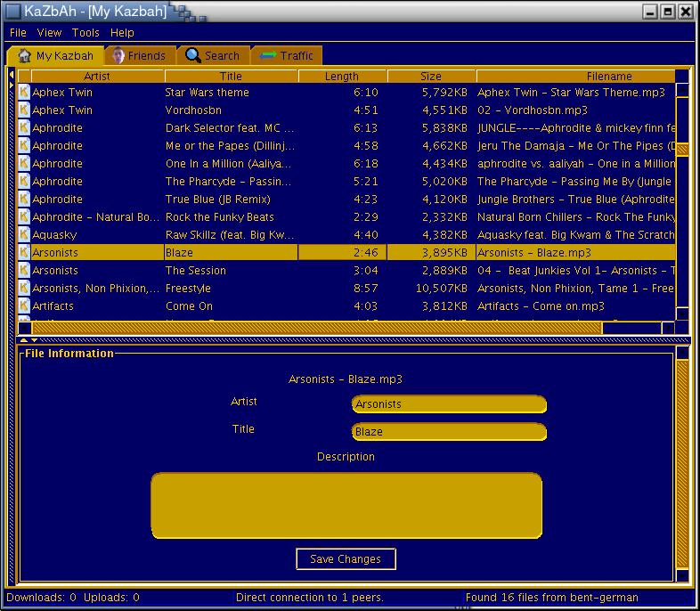This screenshot has height=611, width=700.
Task: Click the file list scroll down arrow
Action: (682, 314)
